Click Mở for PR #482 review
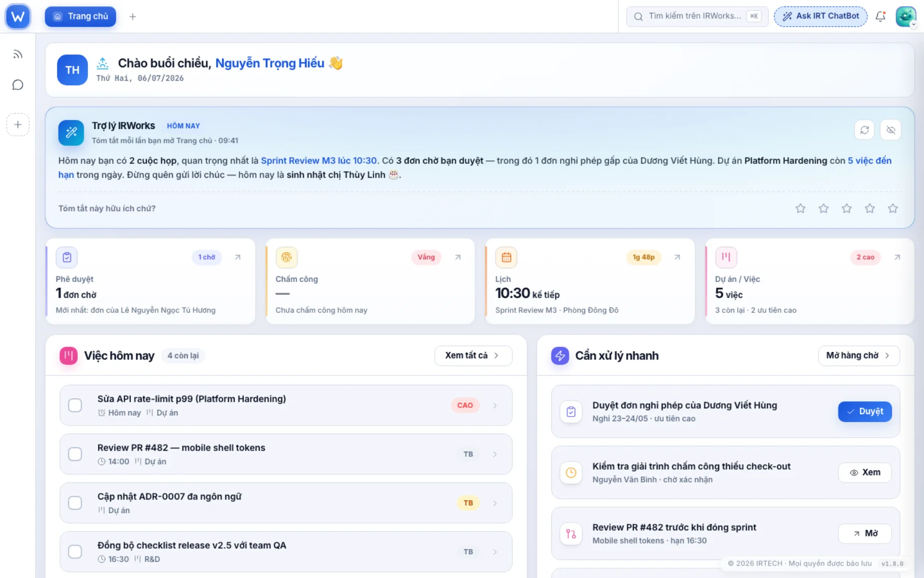This screenshot has height=578, width=924. (x=864, y=534)
